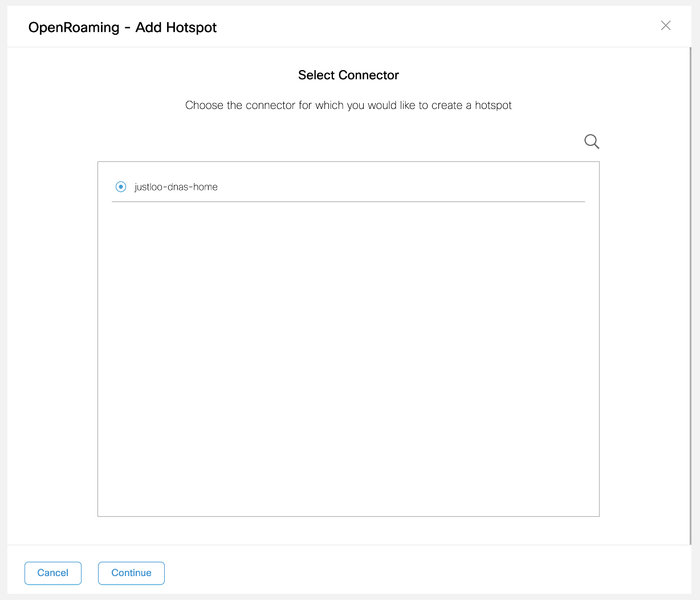This screenshot has width=700, height=600.
Task: Click the justloo-dnas-home connector name text
Action: coord(176,187)
